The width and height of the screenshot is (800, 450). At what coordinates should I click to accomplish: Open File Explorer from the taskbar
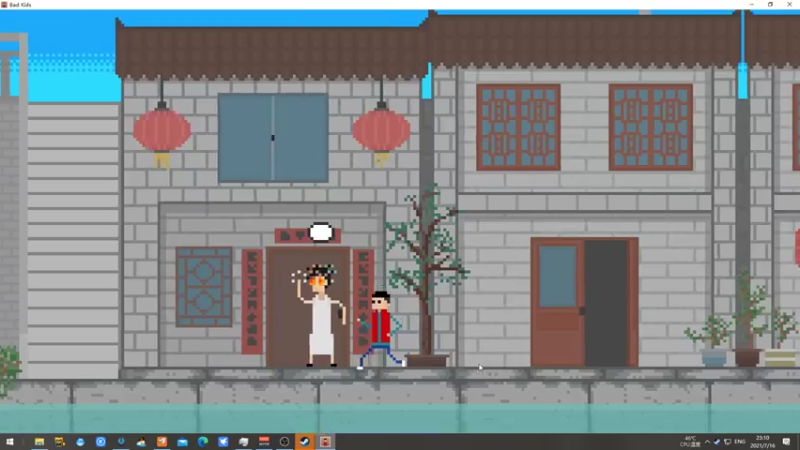(x=39, y=442)
